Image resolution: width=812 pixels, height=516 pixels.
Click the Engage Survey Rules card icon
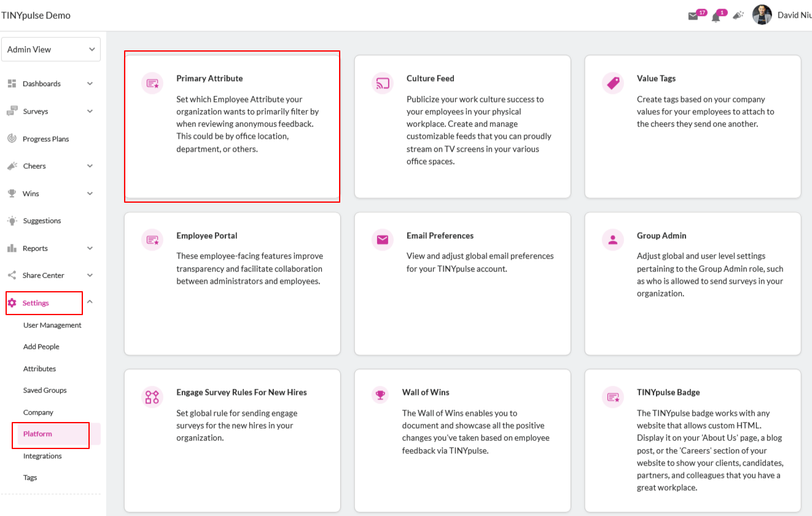point(152,397)
